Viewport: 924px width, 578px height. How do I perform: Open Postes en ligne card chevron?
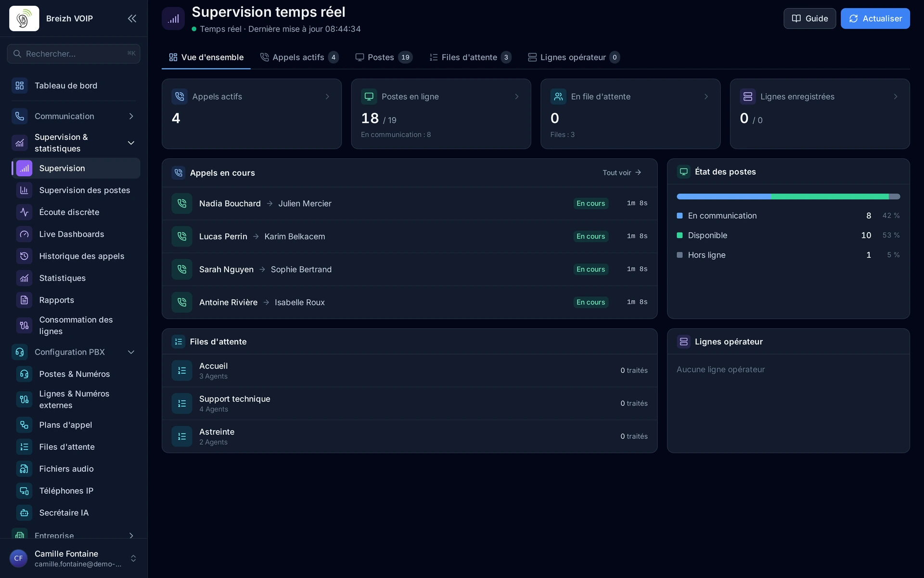coord(517,97)
